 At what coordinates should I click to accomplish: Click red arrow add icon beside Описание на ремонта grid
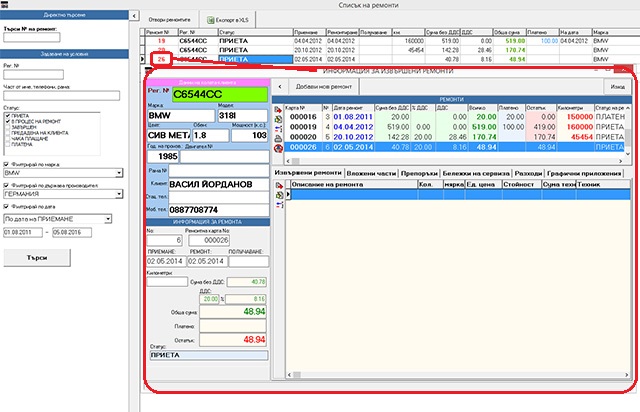[279, 186]
